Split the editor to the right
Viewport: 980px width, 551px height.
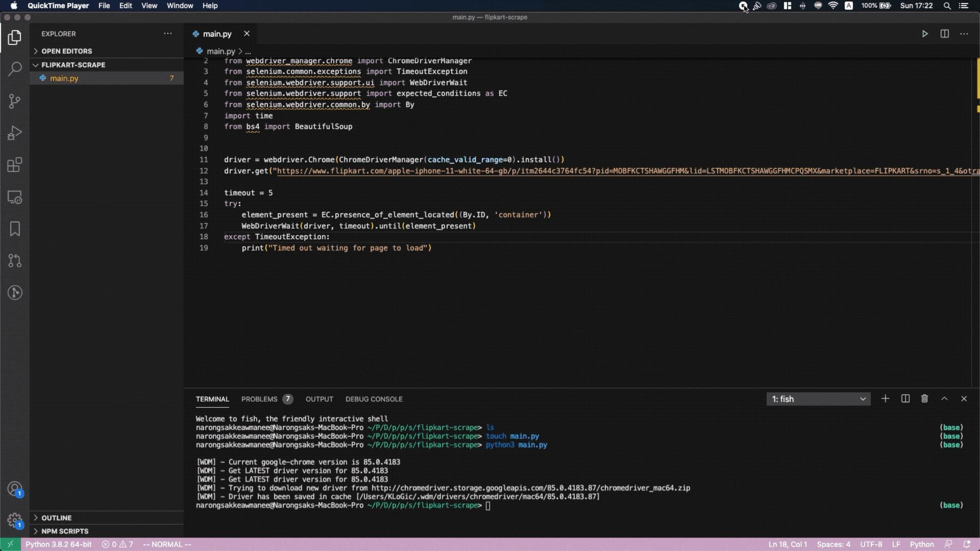tap(944, 34)
